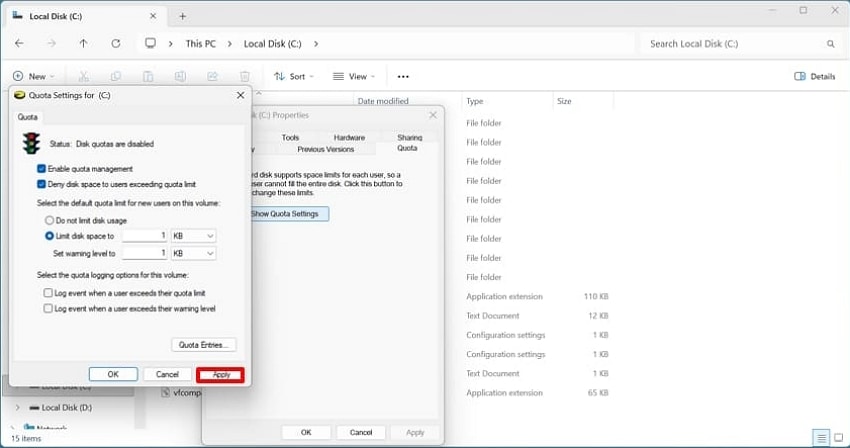
Task: Check log event when user exceeds quota limit
Action: 48,293
